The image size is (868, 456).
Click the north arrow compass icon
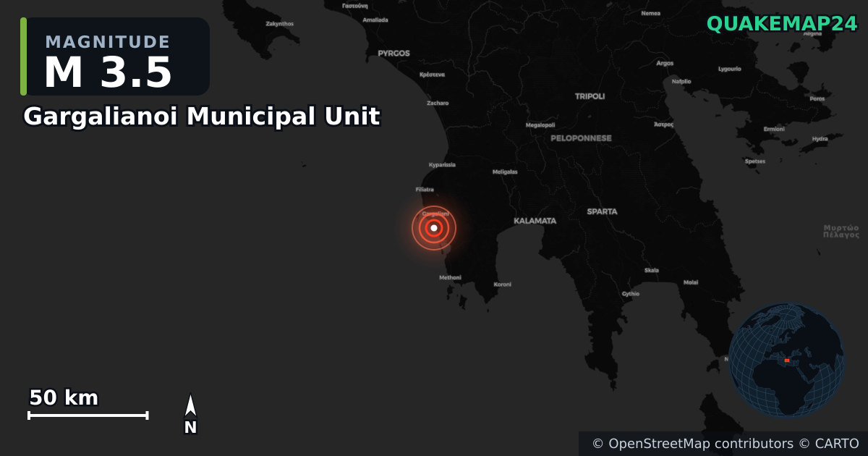[x=190, y=415]
